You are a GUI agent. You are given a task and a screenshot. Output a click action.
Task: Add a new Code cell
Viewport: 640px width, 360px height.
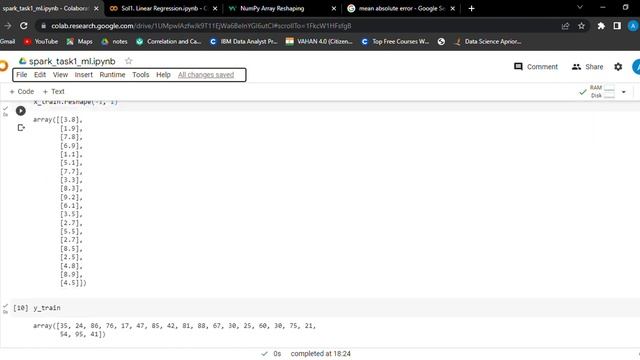point(22,91)
